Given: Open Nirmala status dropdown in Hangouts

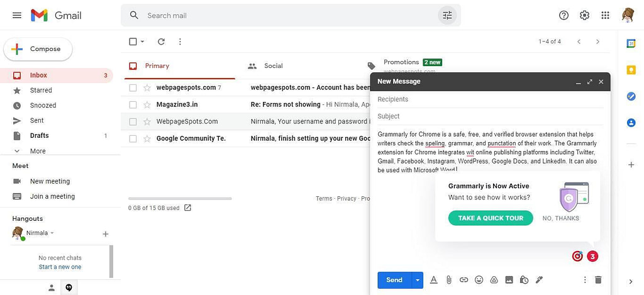Looking at the screenshot, I should [x=52, y=233].
